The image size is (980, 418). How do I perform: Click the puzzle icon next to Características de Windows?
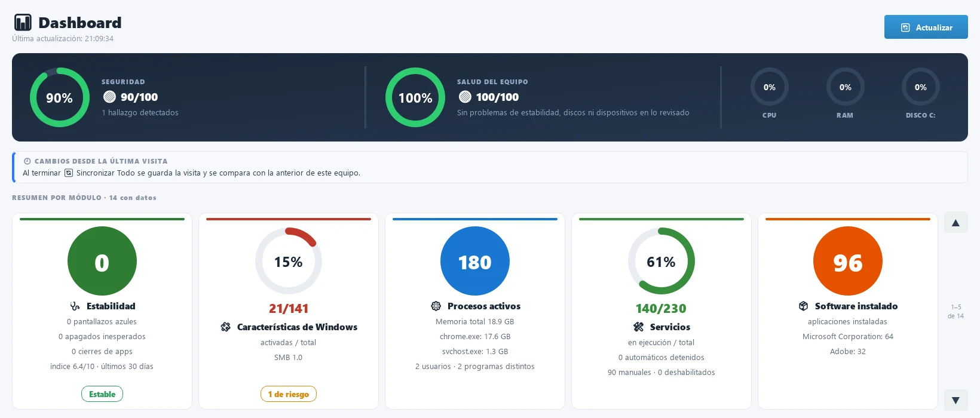pyautogui.click(x=225, y=327)
